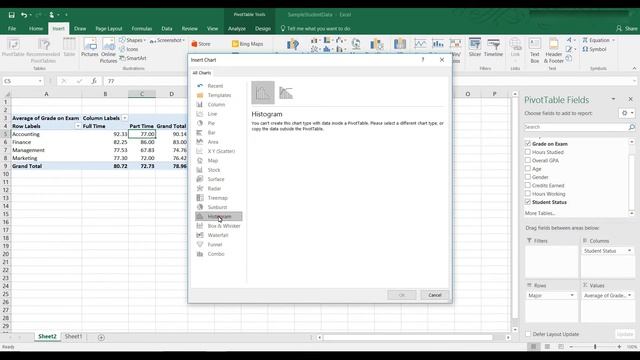Insert a Symbol from ribbon
The width and height of the screenshot is (640, 360).
[x=594, y=49]
